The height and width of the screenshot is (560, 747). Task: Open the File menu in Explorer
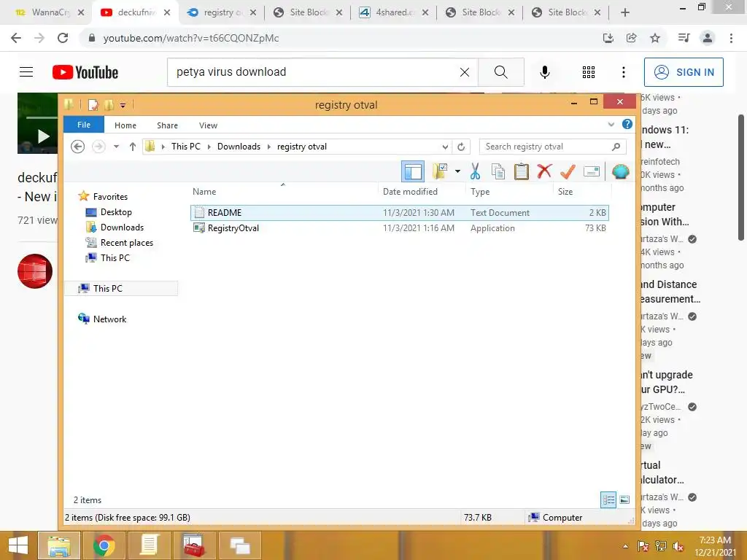84,125
